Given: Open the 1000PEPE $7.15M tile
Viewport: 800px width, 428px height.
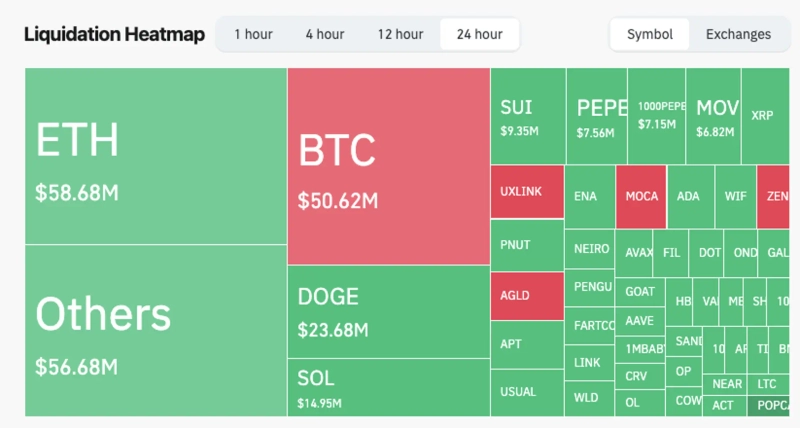Looking at the screenshot, I should (x=656, y=116).
